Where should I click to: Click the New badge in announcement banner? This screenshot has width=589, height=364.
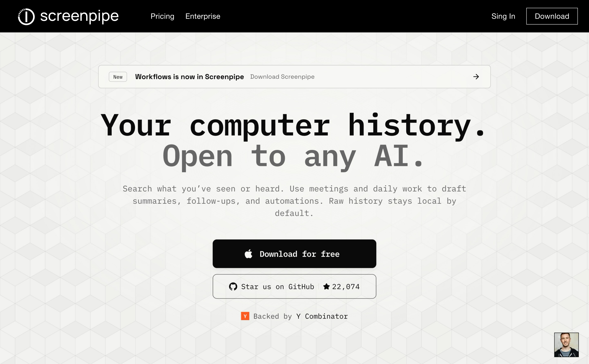118,77
